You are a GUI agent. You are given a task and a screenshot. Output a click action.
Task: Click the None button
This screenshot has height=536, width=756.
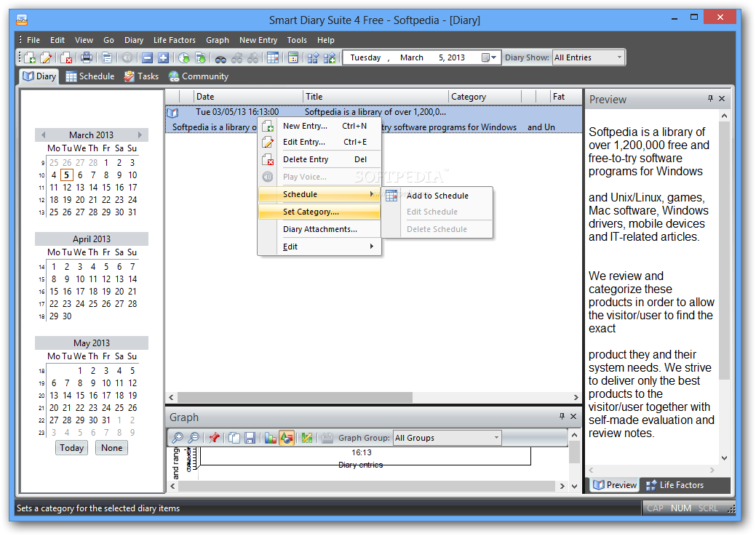tap(111, 448)
